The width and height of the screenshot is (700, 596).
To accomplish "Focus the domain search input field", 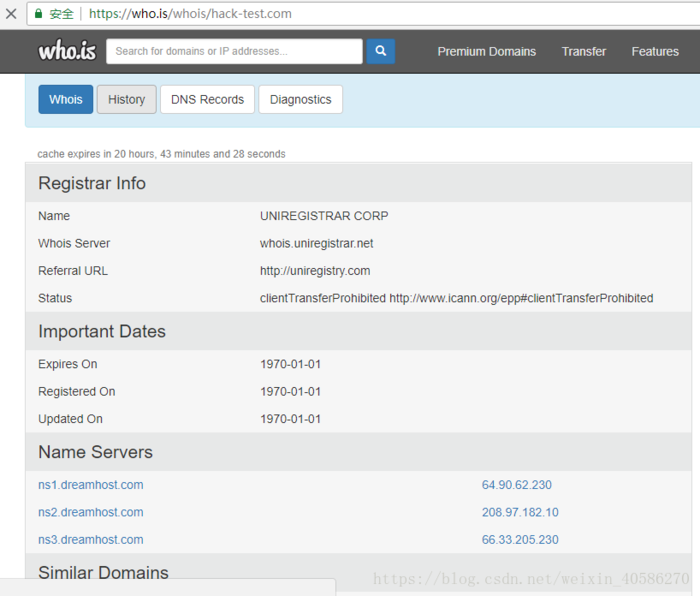I will (x=234, y=51).
